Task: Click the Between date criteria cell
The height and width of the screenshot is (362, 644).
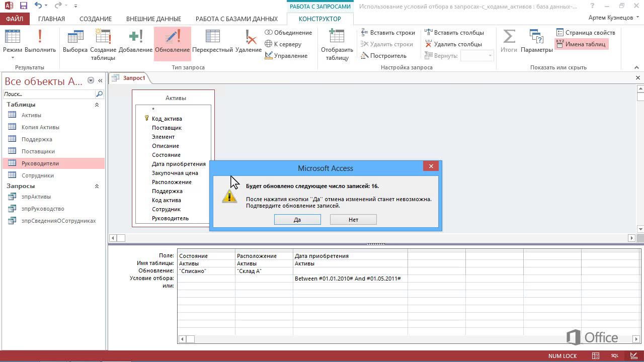Action: pos(351,279)
